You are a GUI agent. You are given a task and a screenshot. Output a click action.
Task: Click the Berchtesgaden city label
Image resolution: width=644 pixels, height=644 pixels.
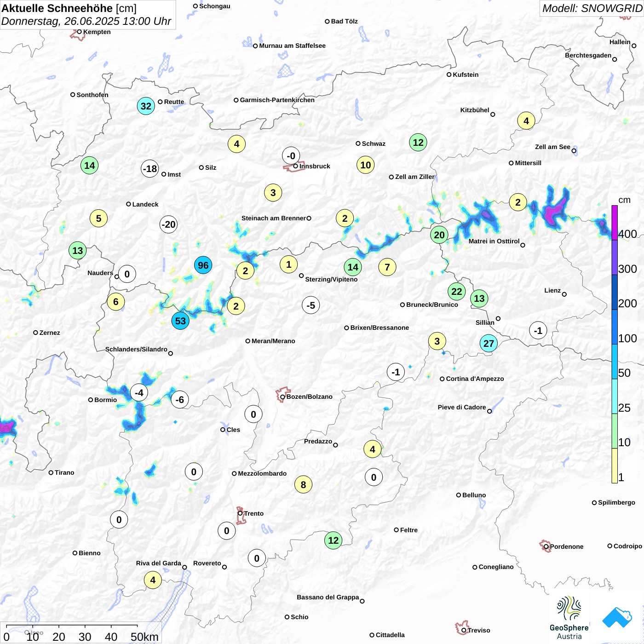pyautogui.click(x=588, y=56)
